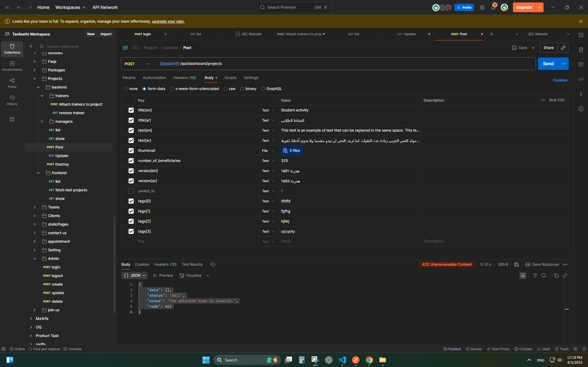The width and height of the screenshot is (588, 367).
Task: Switch to the Authorization tab
Action: coord(154,78)
